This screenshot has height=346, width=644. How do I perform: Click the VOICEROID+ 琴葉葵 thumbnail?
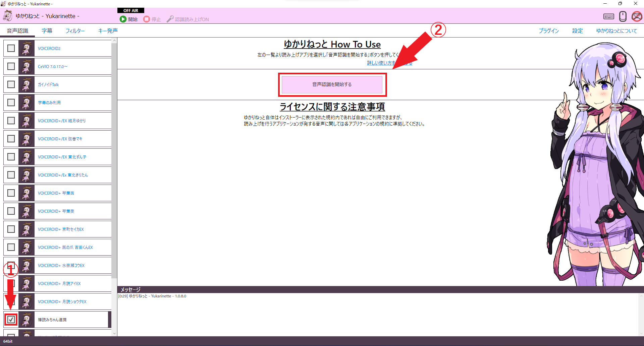tap(26, 211)
